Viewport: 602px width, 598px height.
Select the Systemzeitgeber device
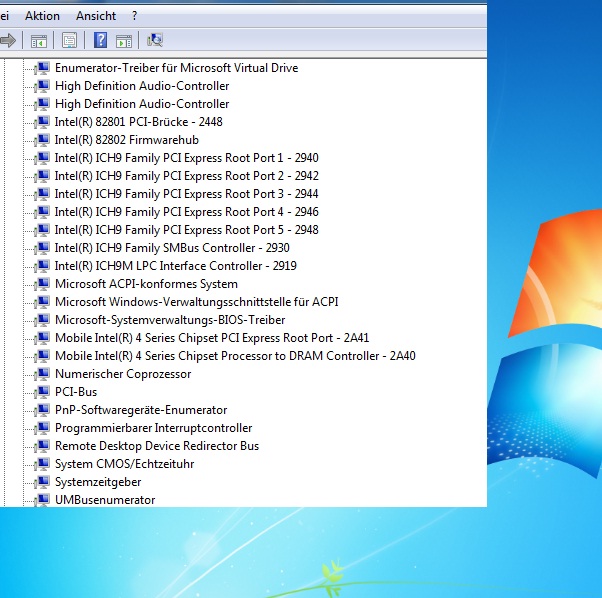pos(98,482)
